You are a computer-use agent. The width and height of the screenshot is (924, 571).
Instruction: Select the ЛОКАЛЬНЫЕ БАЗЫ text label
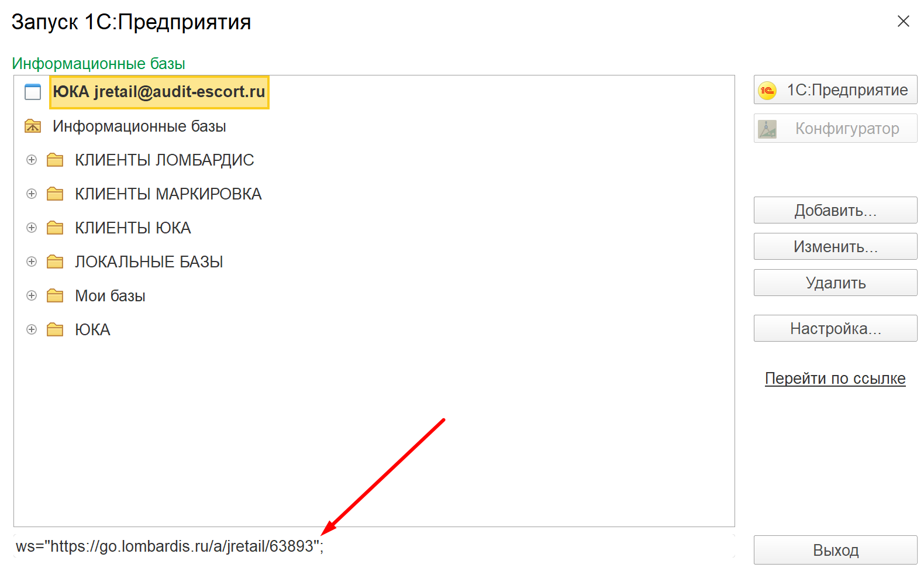point(149,262)
